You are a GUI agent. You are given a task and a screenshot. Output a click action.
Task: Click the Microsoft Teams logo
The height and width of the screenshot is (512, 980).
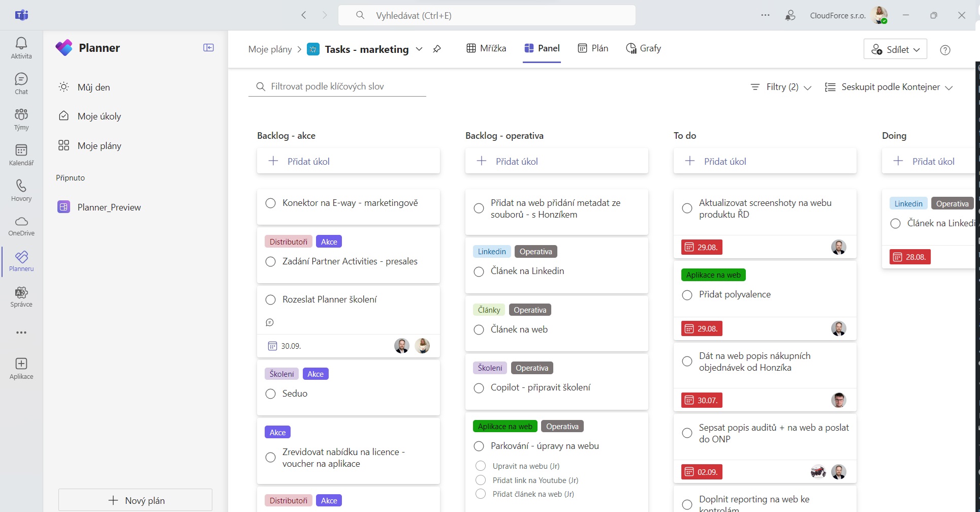[21, 15]
